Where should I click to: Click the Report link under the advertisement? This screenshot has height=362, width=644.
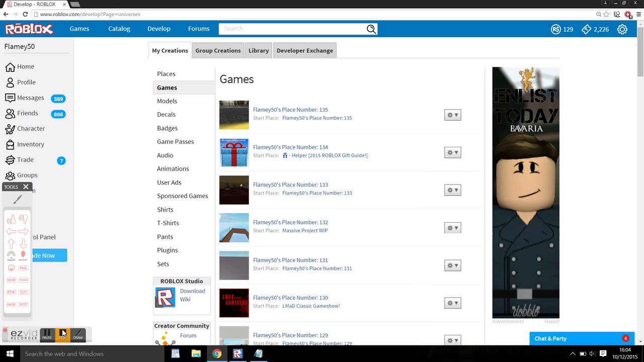tap(552, 321)
